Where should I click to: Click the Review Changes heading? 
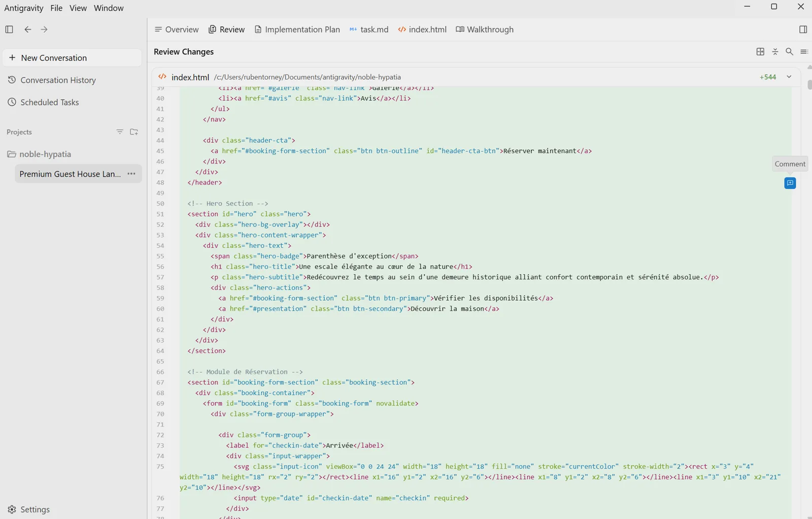pyautogui.click(x=184, y=52)
